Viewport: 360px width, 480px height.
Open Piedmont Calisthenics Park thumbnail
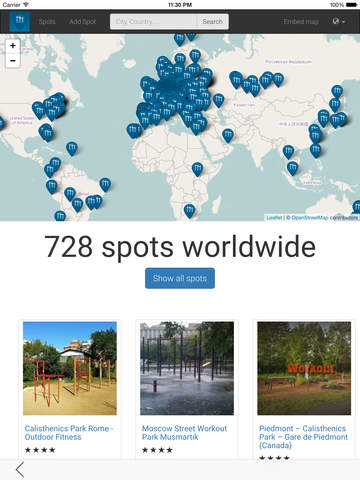click(304, 368)
